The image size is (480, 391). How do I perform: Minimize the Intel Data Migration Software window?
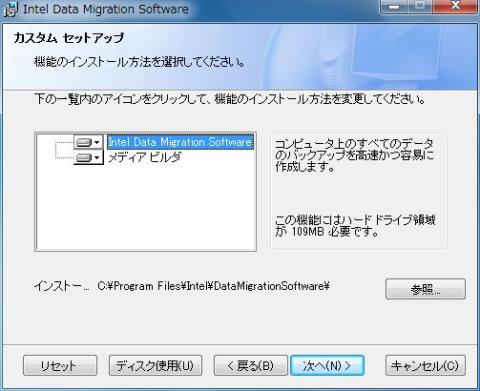tap(394, 6)
